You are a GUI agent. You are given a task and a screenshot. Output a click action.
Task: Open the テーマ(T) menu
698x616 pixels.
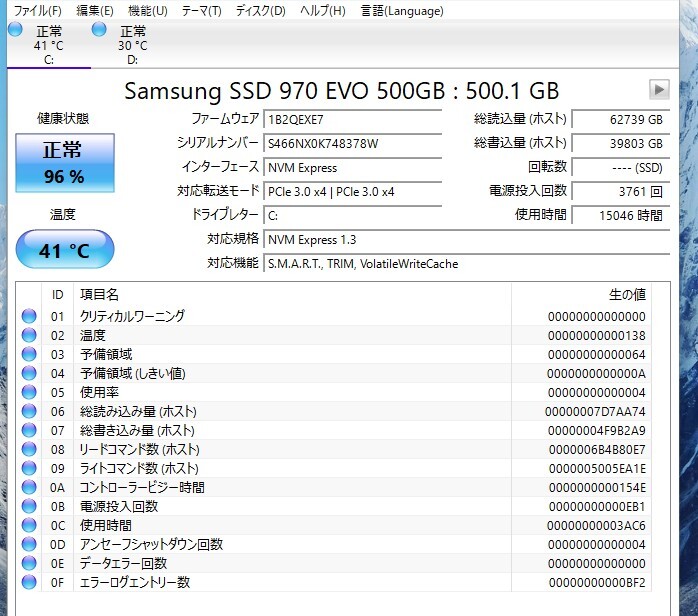pos(202,11)
